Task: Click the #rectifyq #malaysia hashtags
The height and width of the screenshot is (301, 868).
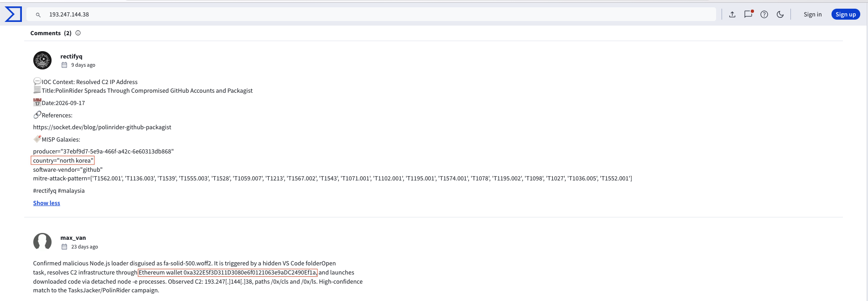Action: click(x=59, y=191)
